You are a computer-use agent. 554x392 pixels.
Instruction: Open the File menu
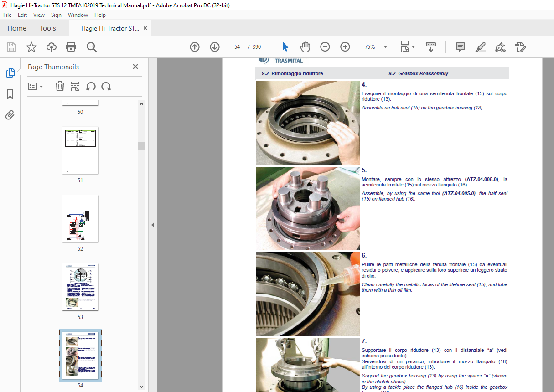pos(7,15)
